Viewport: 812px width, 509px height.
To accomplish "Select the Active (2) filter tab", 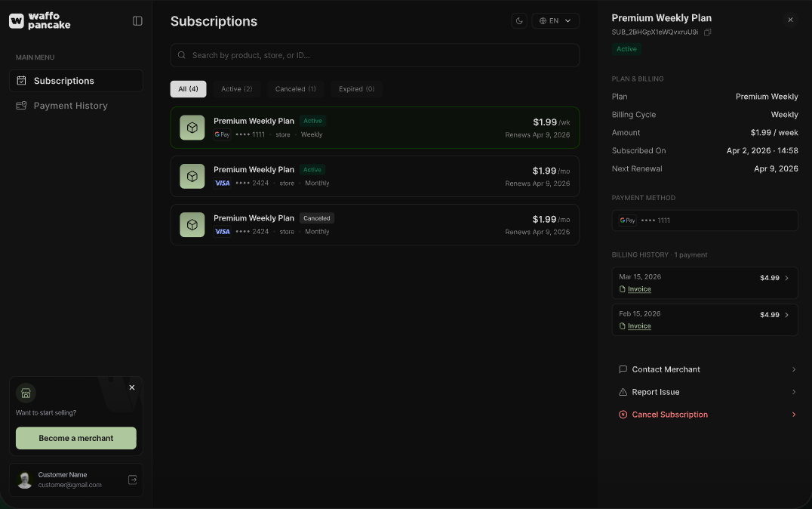I will click(237, 89).
